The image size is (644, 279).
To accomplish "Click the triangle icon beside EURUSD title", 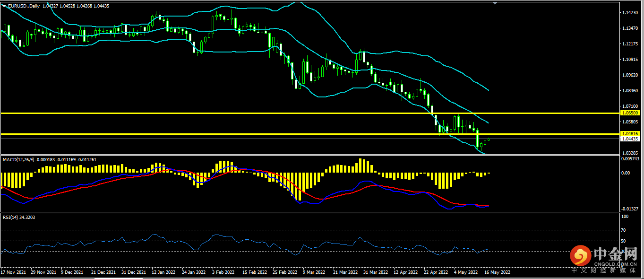I will click(4, 5).
